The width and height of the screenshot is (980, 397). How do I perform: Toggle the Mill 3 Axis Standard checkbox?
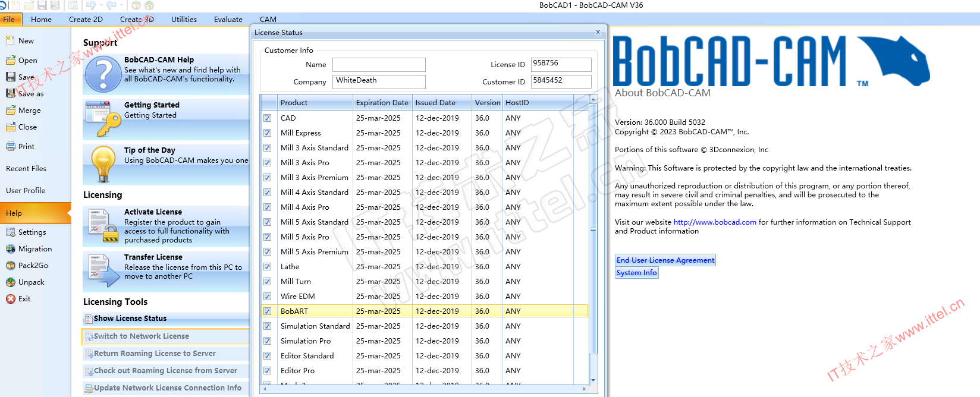click(x=268, y=148)
